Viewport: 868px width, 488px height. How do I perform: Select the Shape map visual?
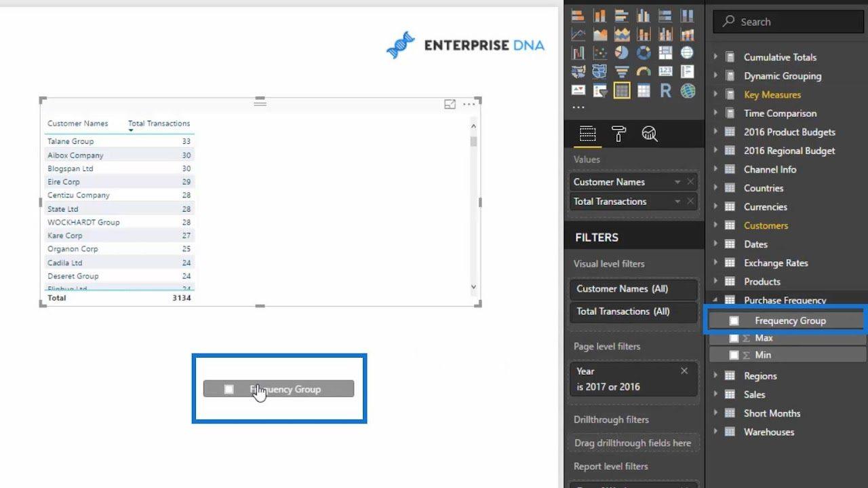pos(600,71)
